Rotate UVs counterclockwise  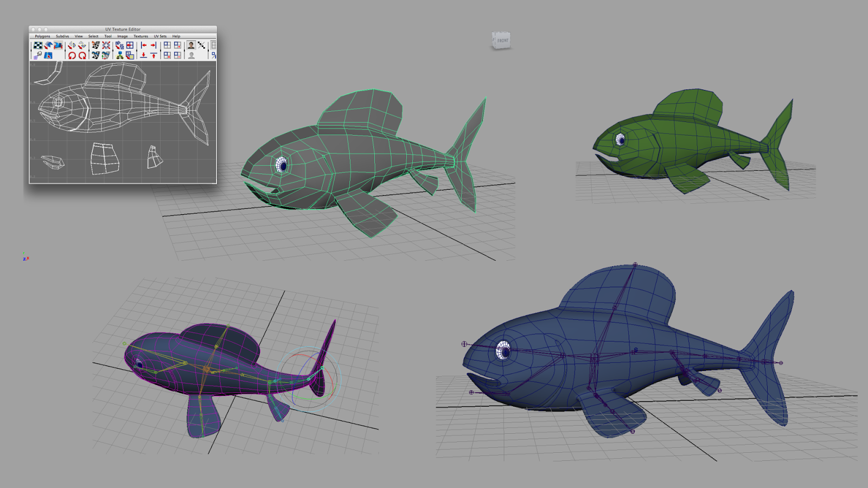pos(72,54)
